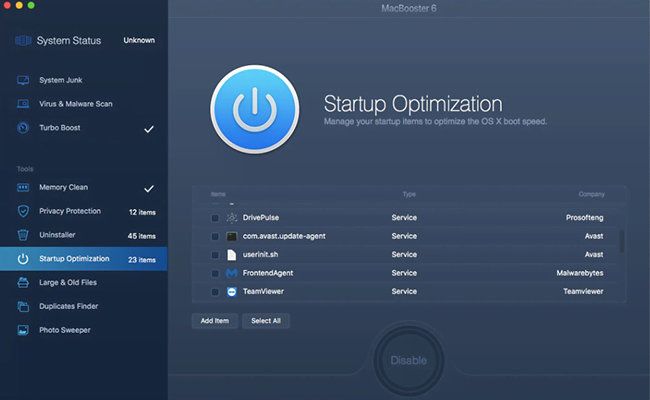Tick the TeamViewer checkbox
This screenshot has width=650, height=400.
(x=215, y=292)
